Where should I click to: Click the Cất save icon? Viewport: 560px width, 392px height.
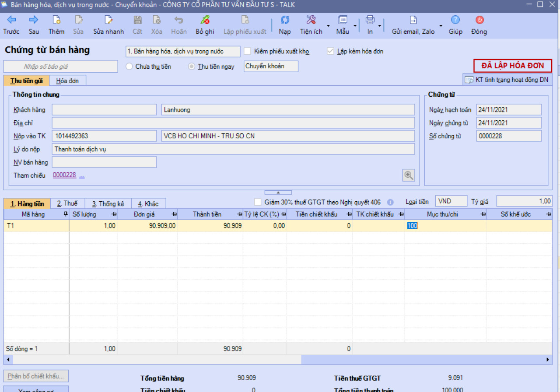137,20
